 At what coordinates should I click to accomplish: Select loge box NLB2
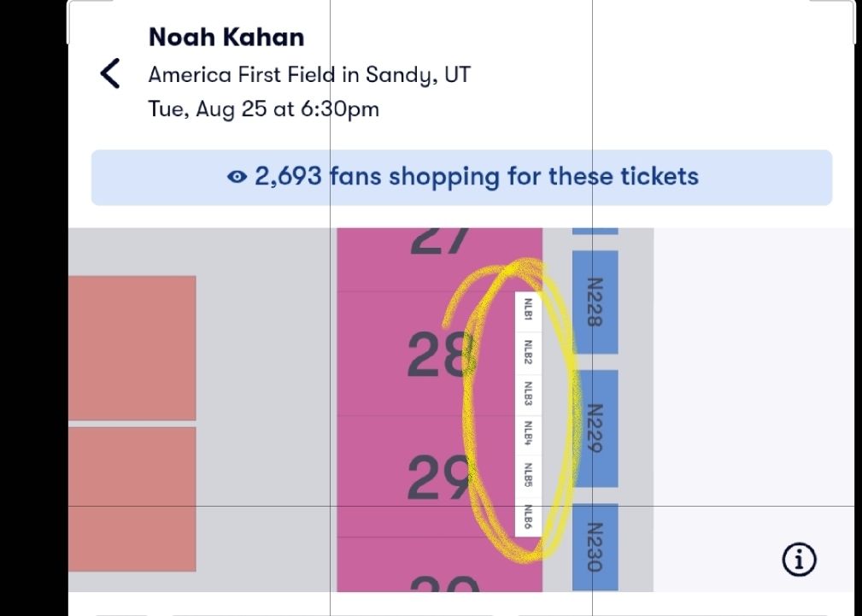[528, 352]
